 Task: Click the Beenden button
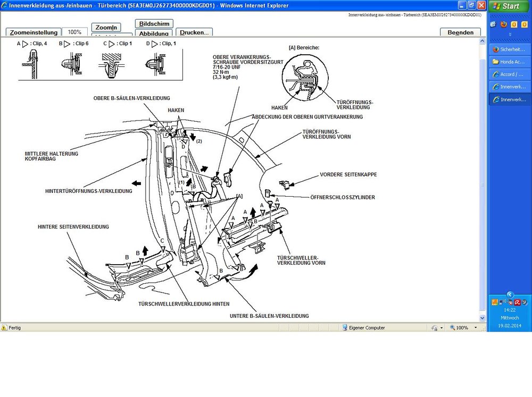point(460,32)
